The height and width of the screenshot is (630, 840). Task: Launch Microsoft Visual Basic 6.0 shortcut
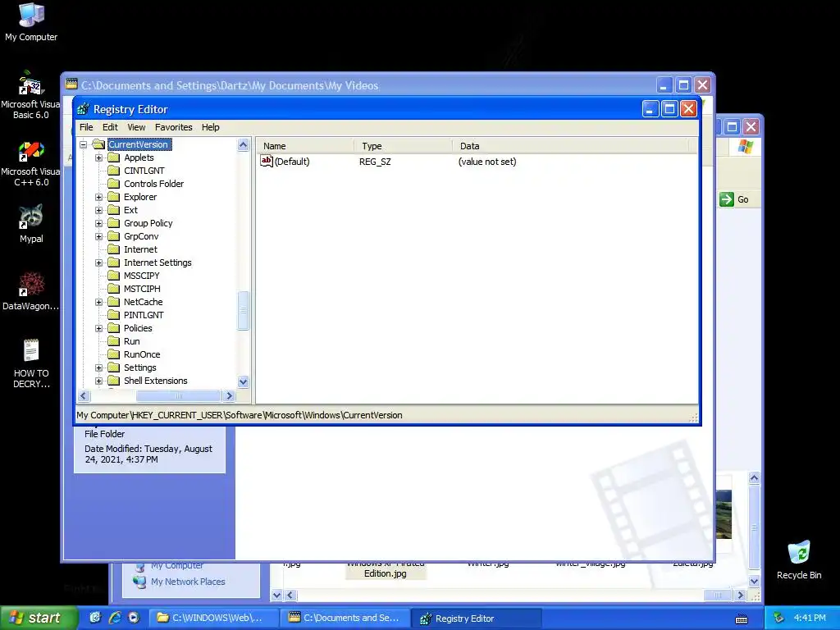31,95
